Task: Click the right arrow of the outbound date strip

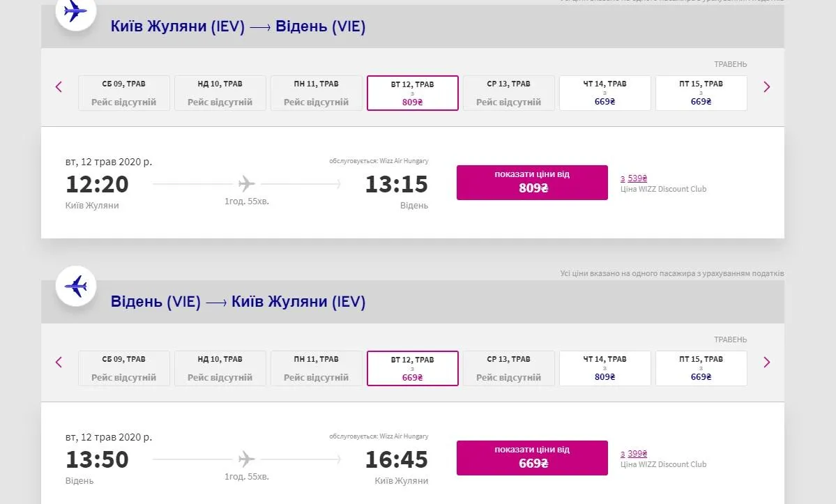Action: [766, 86]
